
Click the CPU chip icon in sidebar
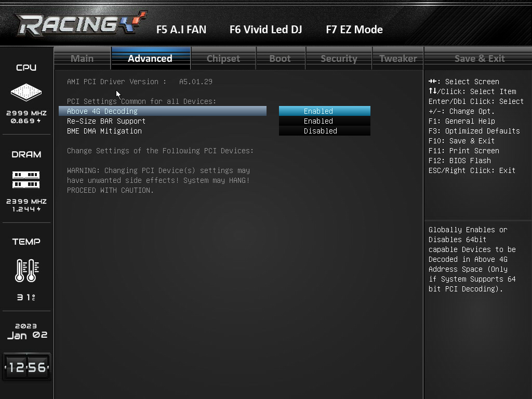click(x=26, y=92)
